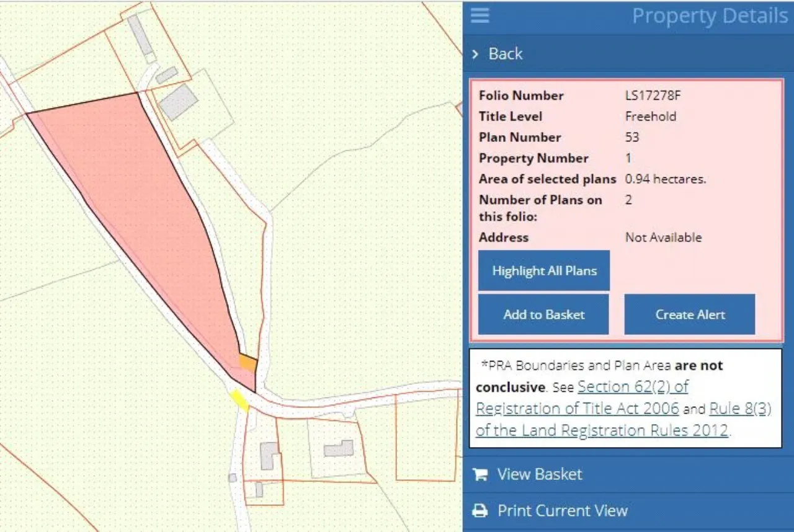794x532 pixels.
Task: Select the yellow highlighted parcel on road
Action: click(239, 400)
